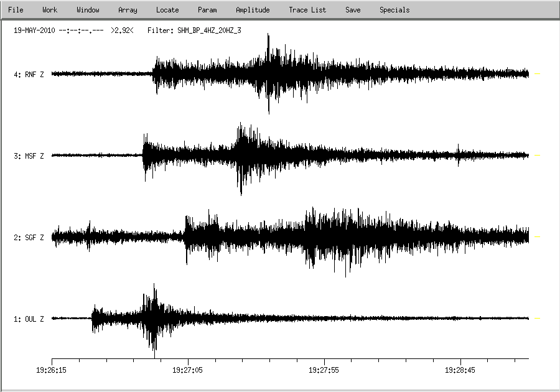Select trace label 2: SGF Z
This screenshot has height=392, width=560.
(x=29, y=238)
